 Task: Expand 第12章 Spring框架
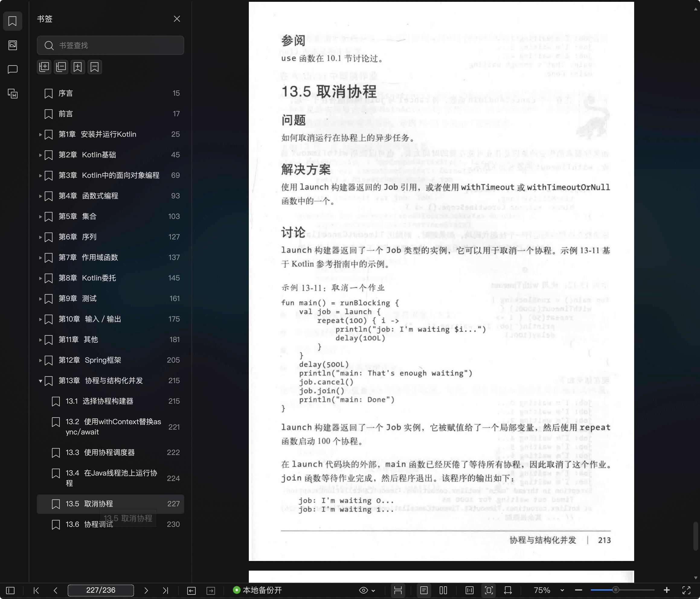click(40, 360)
